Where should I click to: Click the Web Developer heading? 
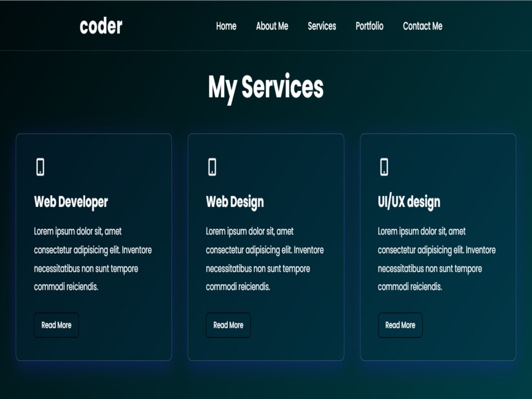pos(71,202)
